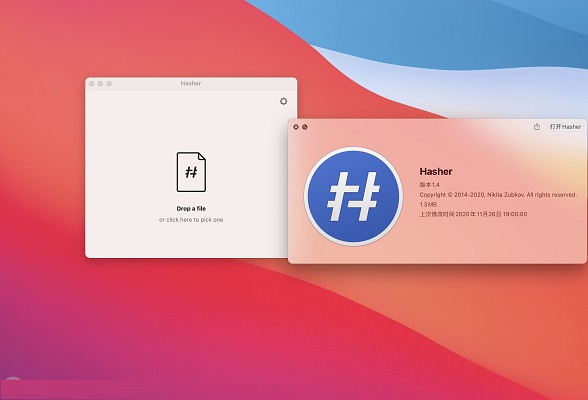The image size is (588, 400).
Task: Close the info preview window
Action: click(296, 127)
